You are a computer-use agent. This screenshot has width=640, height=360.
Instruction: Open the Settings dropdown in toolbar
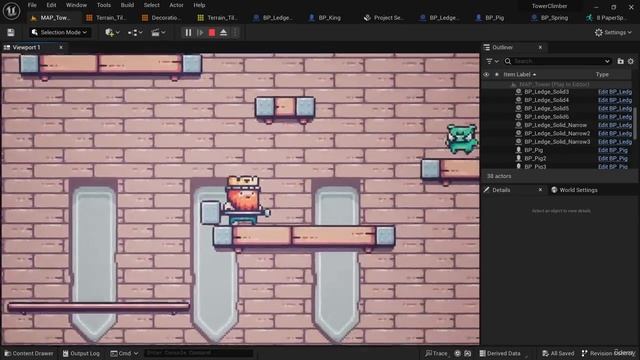coord(613,33)
